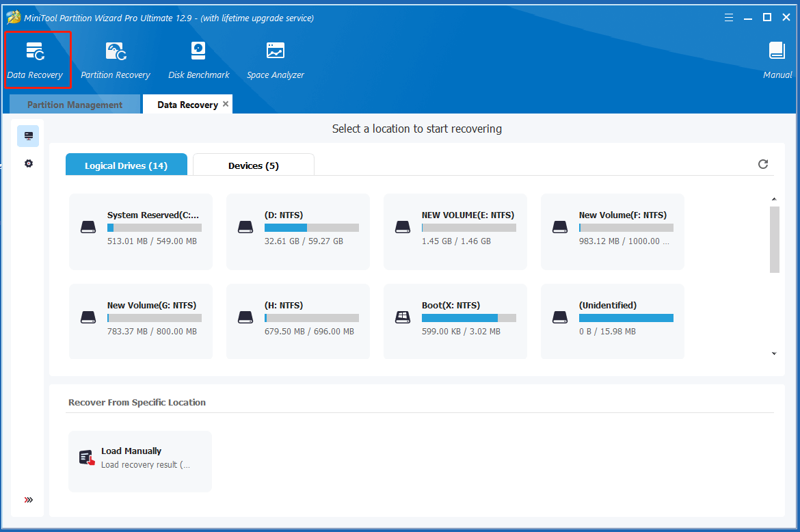Expand the sidebar with double chevron

29,500
